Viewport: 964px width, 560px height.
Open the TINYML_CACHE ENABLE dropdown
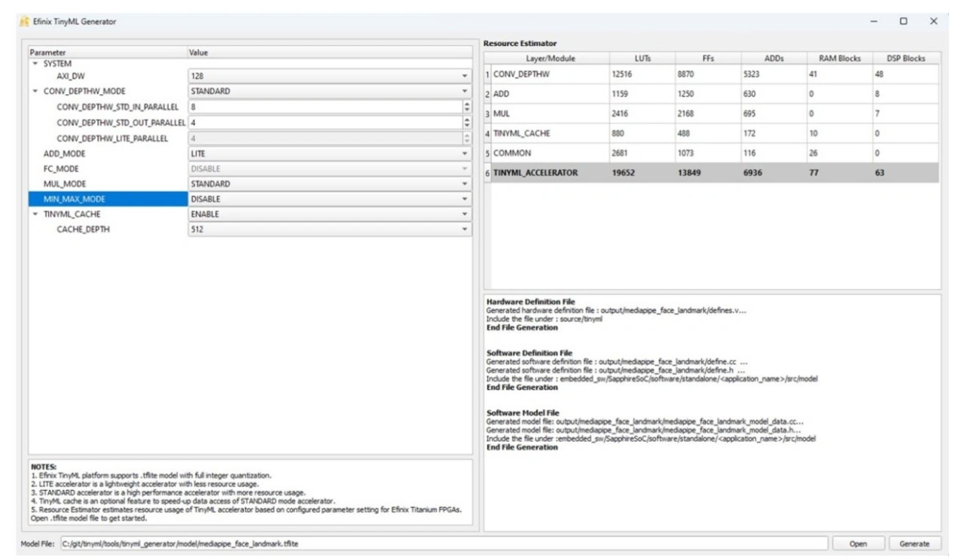(464, 214)
